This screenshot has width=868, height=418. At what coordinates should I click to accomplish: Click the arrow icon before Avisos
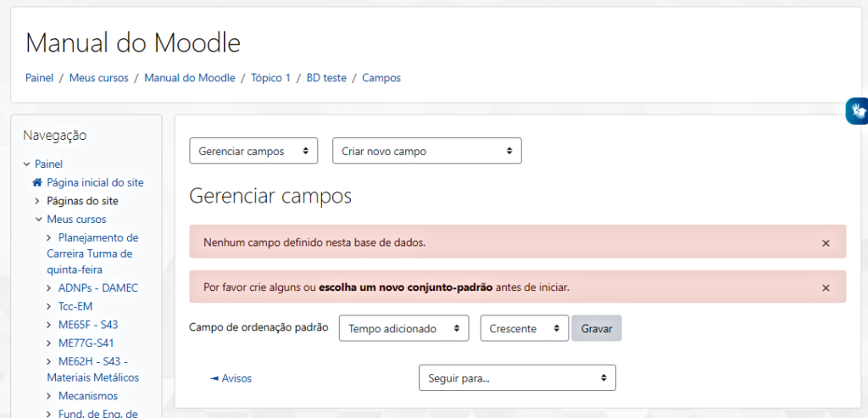pyautogui.click(x=214, y=379)
